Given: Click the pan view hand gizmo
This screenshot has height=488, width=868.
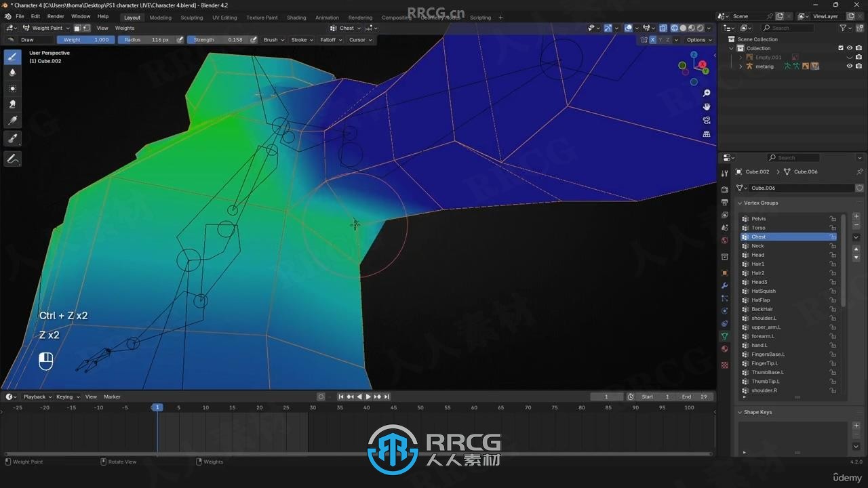Looking at the screenshot, I should [x=707, y=106].
